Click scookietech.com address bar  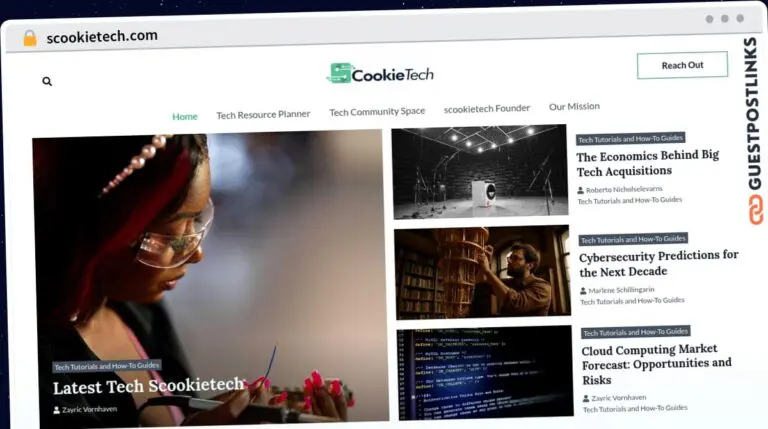coord(102,36)
